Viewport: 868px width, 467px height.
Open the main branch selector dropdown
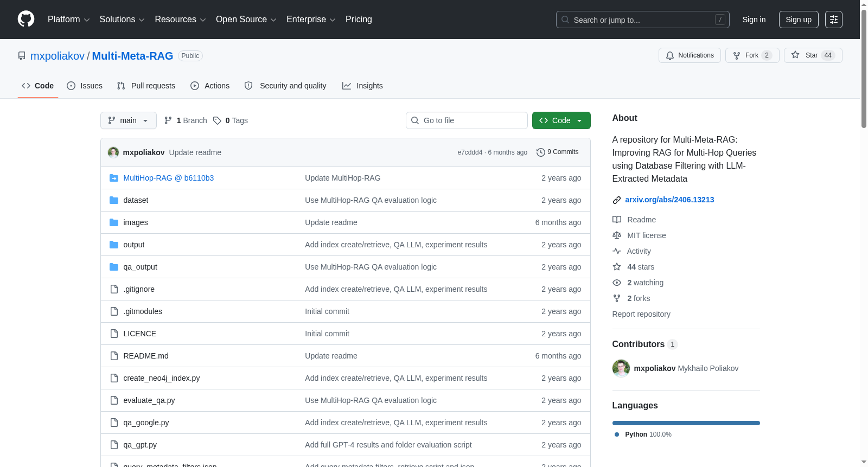click(x=129, y=120)
